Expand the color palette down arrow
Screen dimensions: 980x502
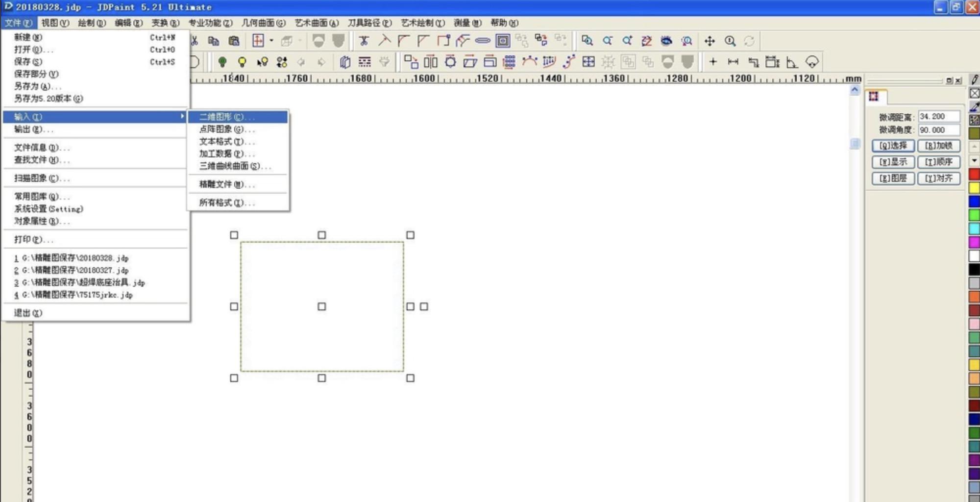(974, 161)
